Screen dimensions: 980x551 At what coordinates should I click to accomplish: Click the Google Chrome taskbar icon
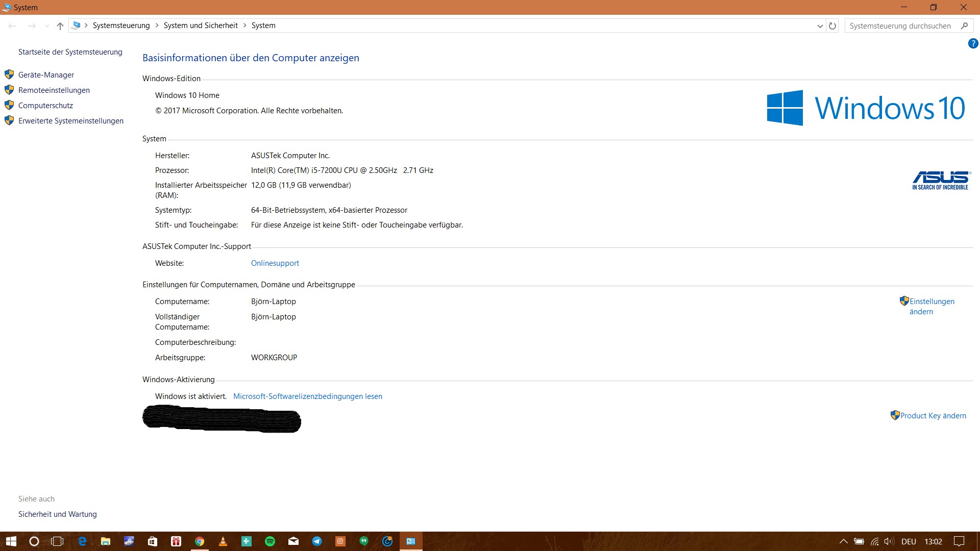(200, 541)
